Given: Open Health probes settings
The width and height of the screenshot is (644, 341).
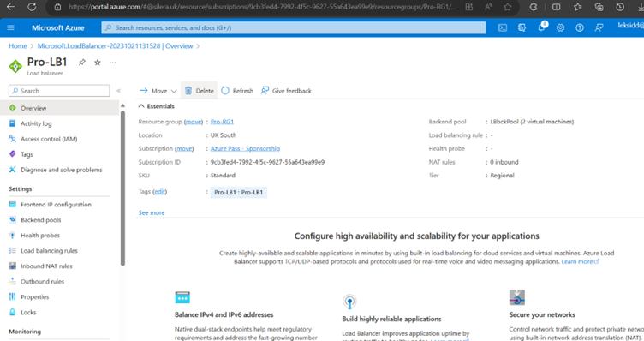Looking at the screenshot, I should click(x=40, y=235).
